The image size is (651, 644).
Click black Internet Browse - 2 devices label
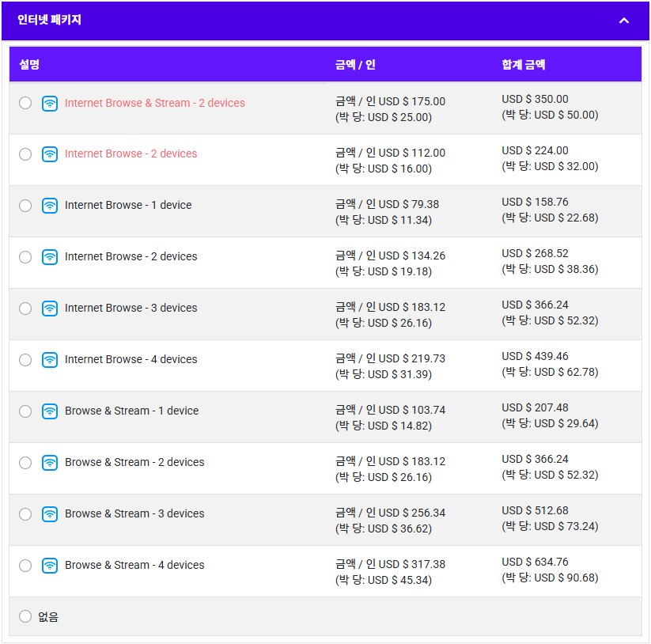[131, 256]
